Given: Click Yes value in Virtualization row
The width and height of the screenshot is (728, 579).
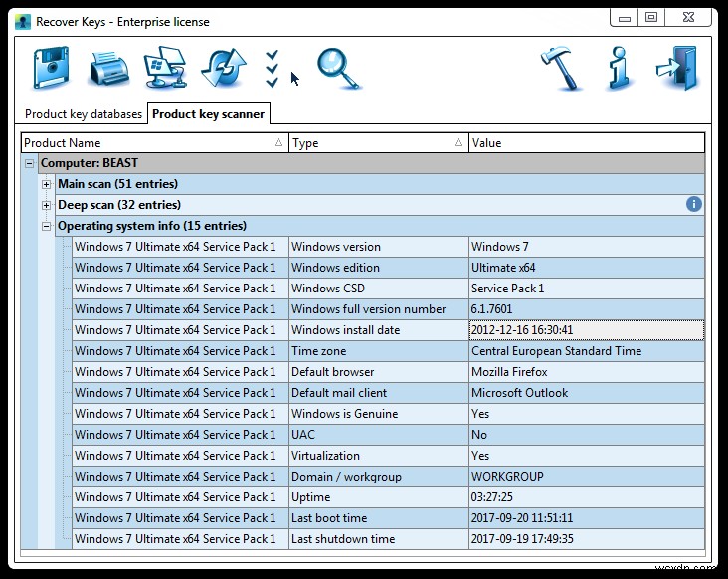Looking at the screenshot, I should point(587,456).
